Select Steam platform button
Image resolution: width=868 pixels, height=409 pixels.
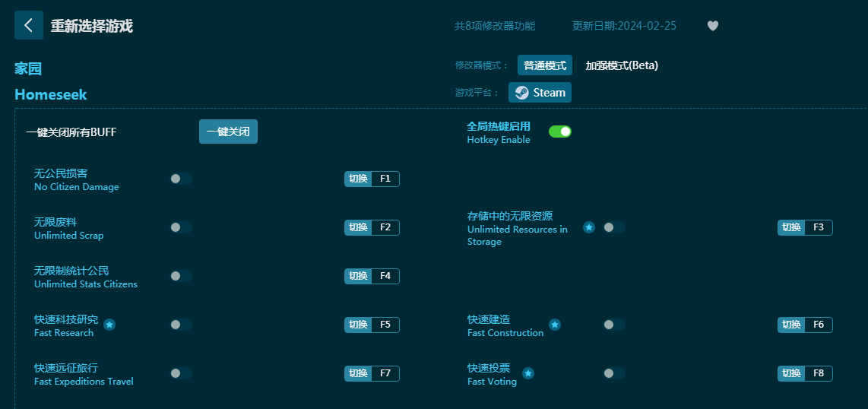(540, 93)
